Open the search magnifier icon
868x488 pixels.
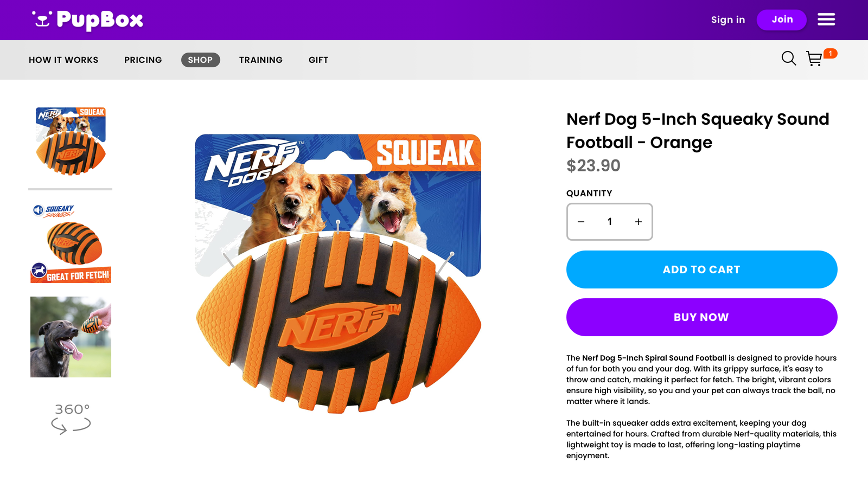788,59
